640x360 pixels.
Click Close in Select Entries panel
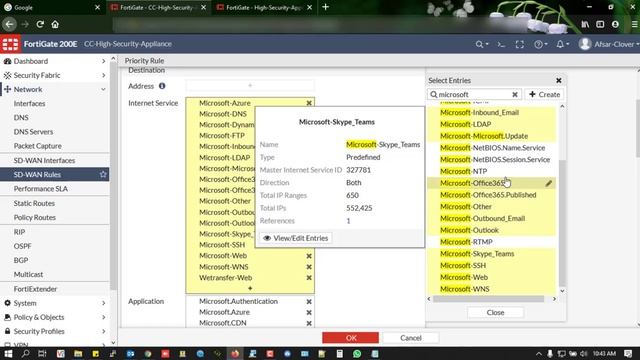(495, 312)
